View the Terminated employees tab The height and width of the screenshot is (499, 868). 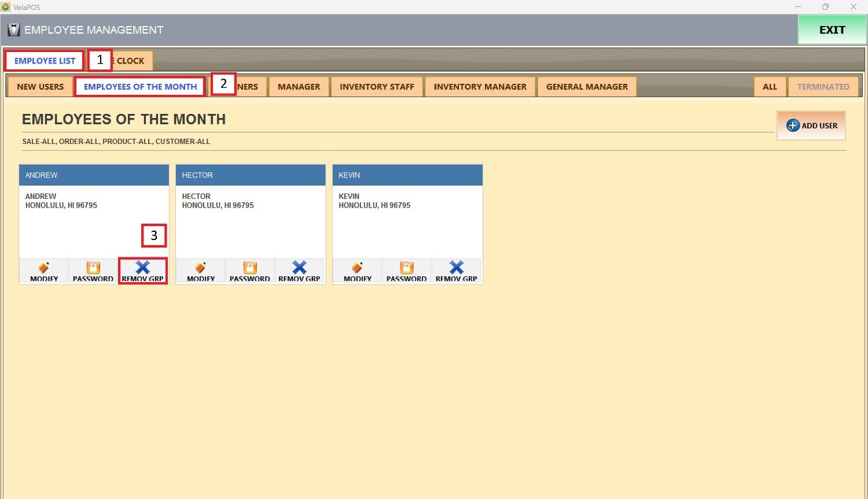(823, 87)
